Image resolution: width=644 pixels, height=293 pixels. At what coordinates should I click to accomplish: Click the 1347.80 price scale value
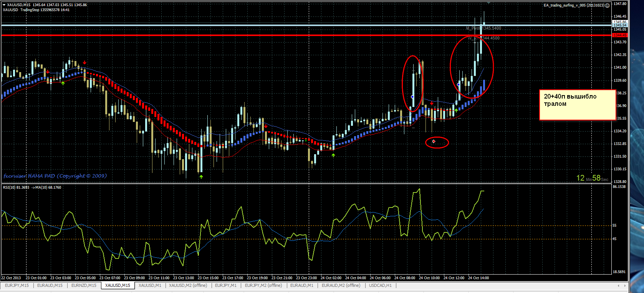(620, 4)
